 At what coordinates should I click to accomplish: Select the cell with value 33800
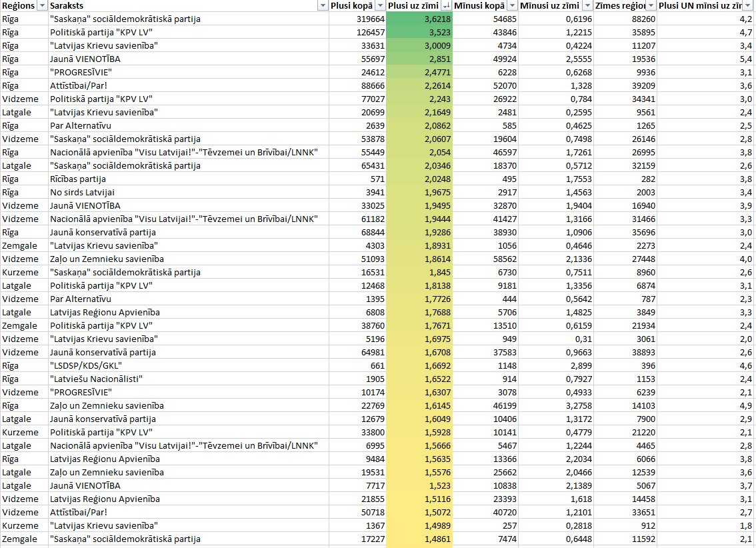tap(358, 432)
